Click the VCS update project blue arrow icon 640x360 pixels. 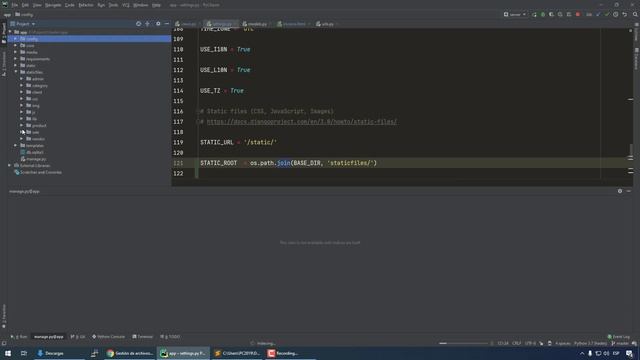coord(598,14)
